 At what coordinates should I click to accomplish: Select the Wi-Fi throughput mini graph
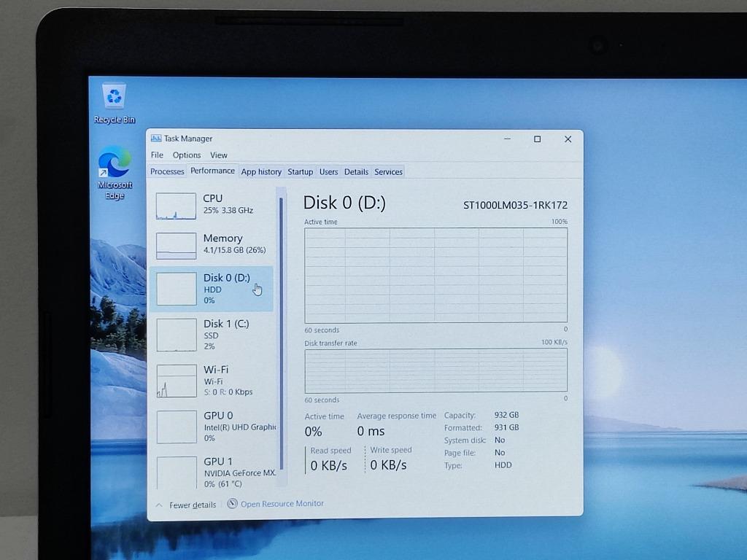click(177, 381)
